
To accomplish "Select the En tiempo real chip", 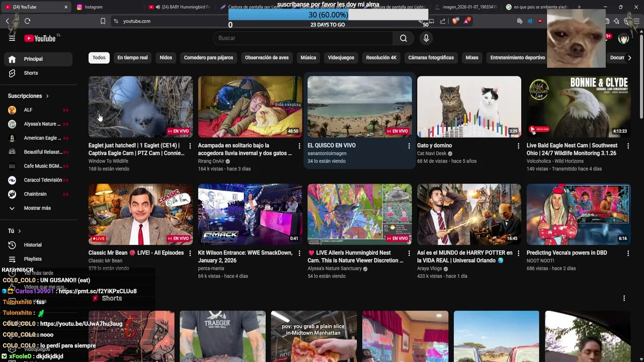I will pos(132,58).
